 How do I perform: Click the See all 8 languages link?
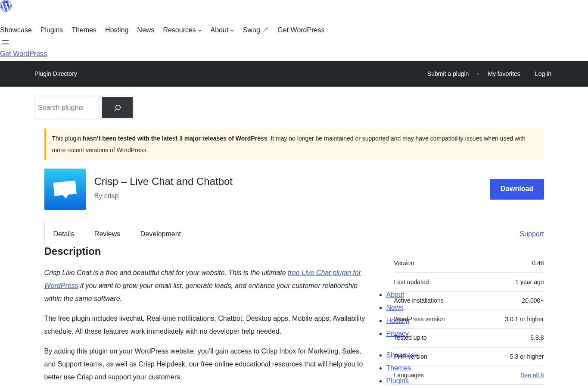pyautogui.click(x=532, y=375)
